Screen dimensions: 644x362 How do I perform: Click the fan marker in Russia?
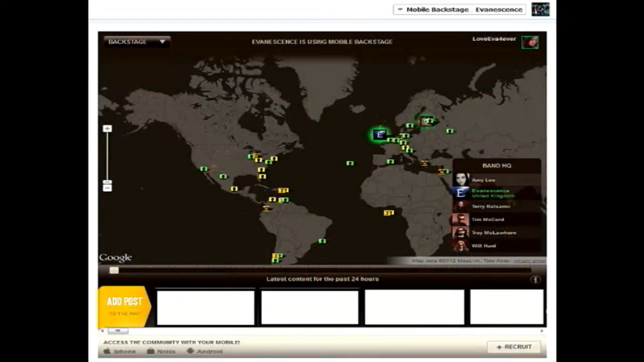[x=450, y=131]
